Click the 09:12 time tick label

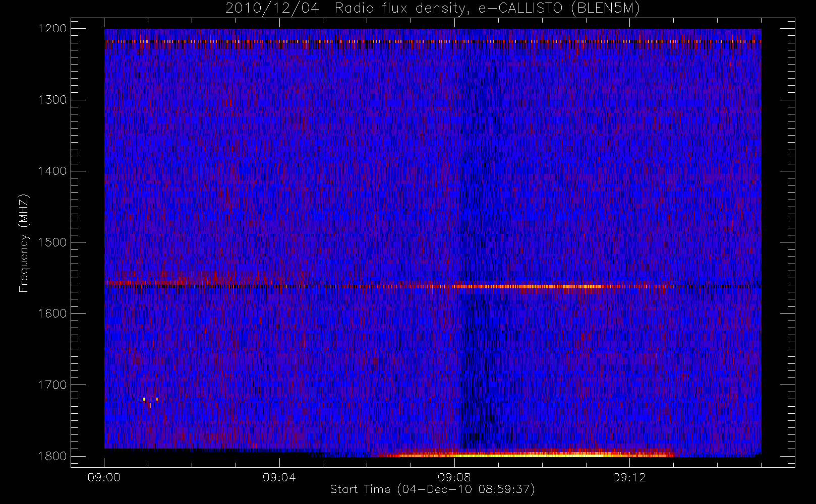point(629,477)
